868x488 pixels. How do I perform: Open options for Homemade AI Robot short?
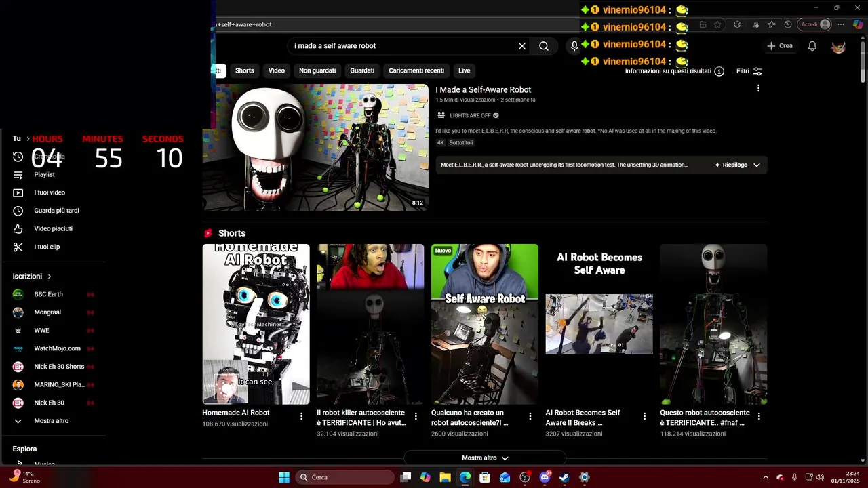(x=302, y=416)
